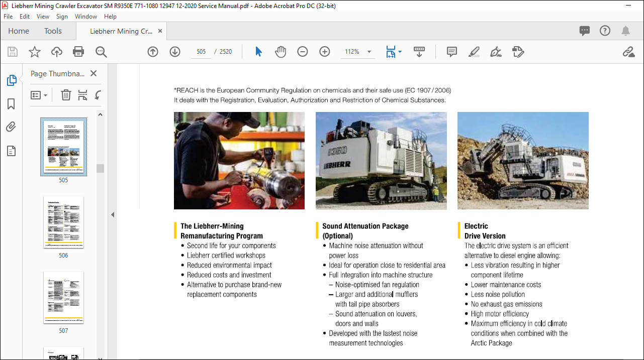Rotate pages with the curved arrow icon
Image resolution: width=644 pixels, height=360 pixels.
[98, 95]
